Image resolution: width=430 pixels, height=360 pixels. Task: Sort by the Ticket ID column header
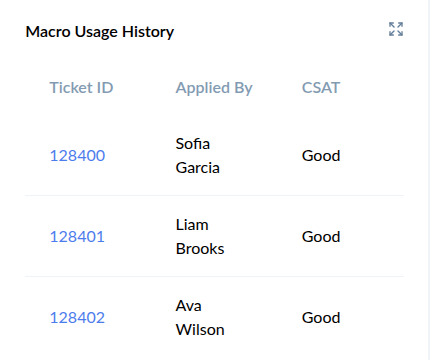81,88
